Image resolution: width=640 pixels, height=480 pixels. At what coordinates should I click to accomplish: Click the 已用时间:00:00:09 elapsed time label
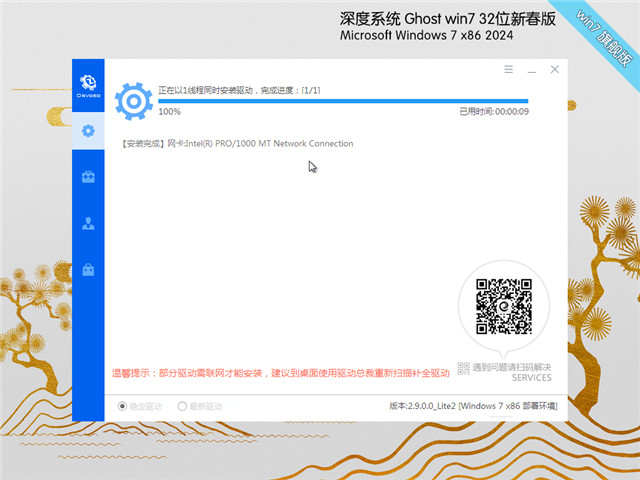coord(494,111)
